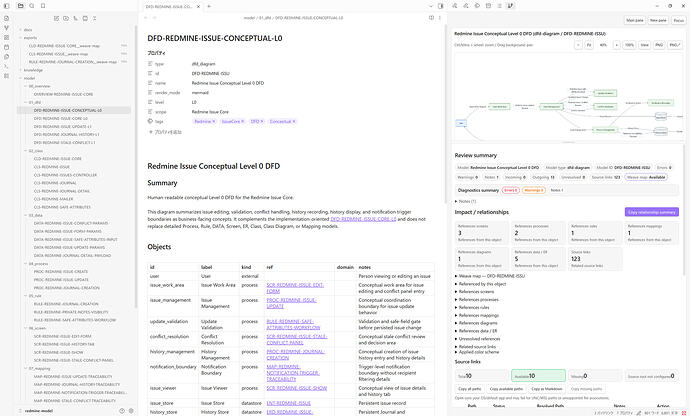Viewport: 690px width, 416px height.
Task: Open the command palette terminal icon
Action: pyautogui.click(x=6, y=66)
